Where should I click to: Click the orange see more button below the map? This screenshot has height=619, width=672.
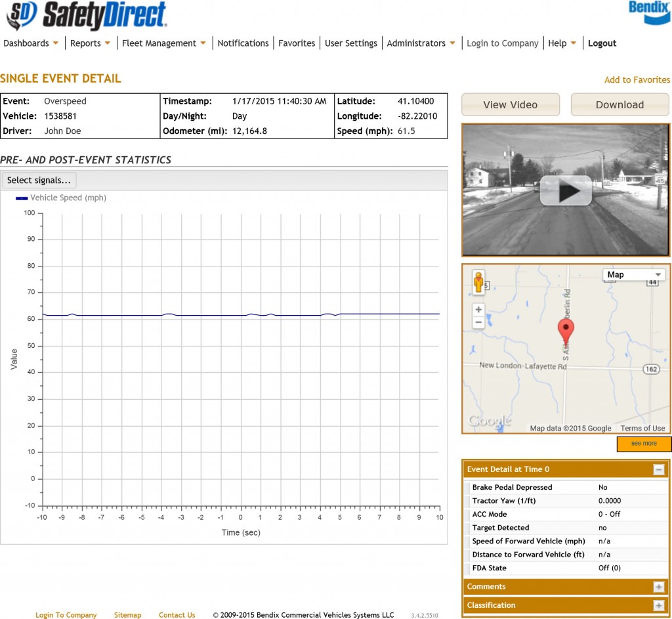tap(643, 444)
